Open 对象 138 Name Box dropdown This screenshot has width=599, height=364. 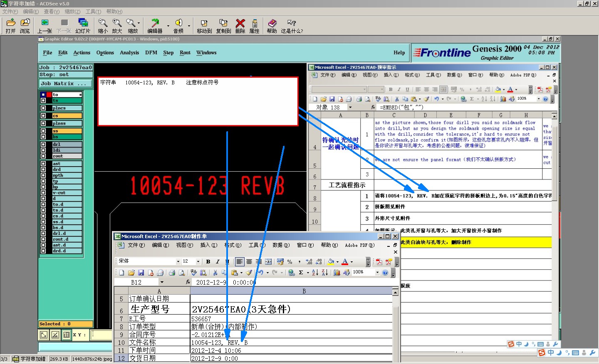pos(350,107)
